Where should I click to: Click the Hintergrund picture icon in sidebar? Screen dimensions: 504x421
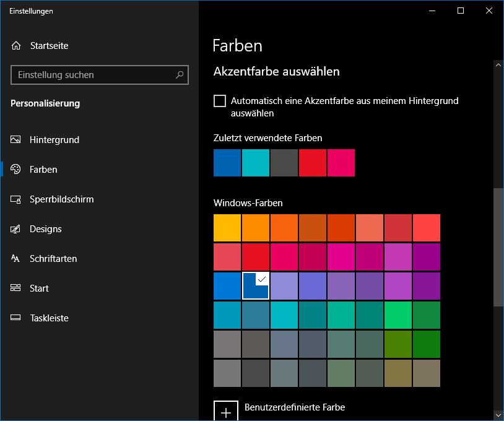pyautogui.click(x=16, y=140)
